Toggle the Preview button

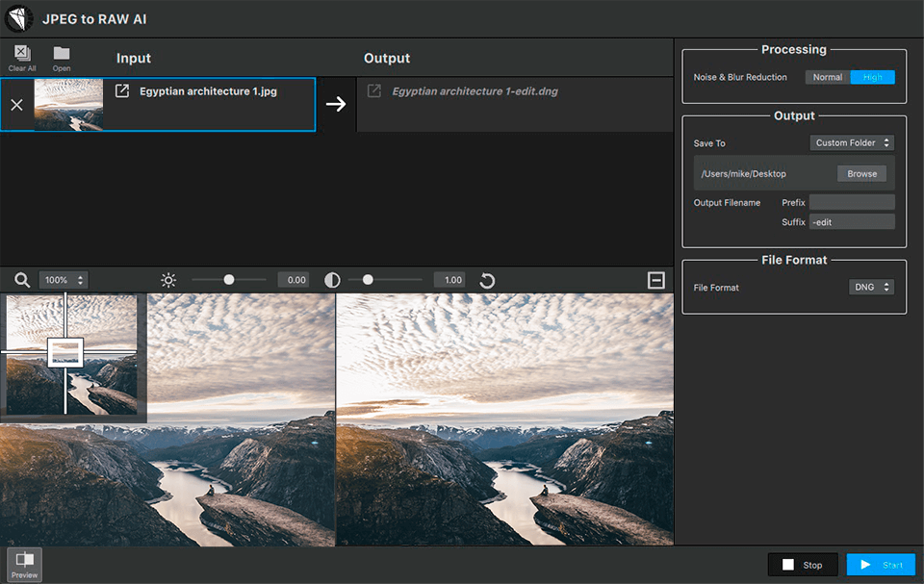pos(25,563)
